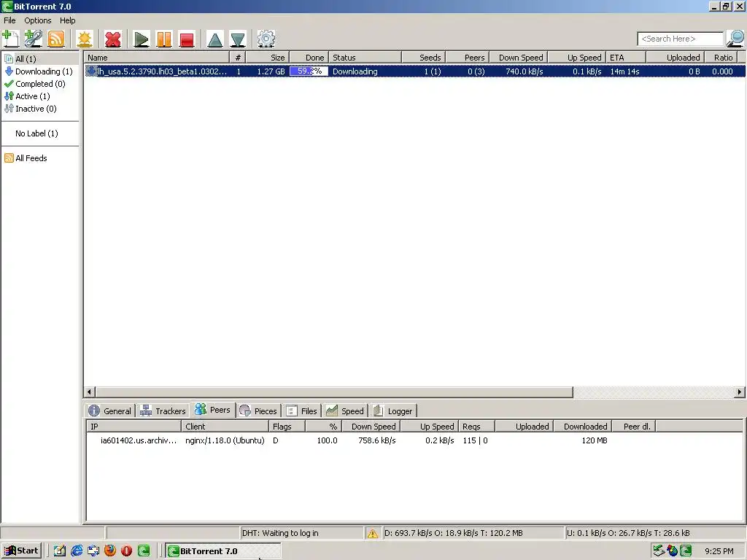Sort peers by Downloaded column header
Viewport: 747px width, 560px height.
point(581,427)
